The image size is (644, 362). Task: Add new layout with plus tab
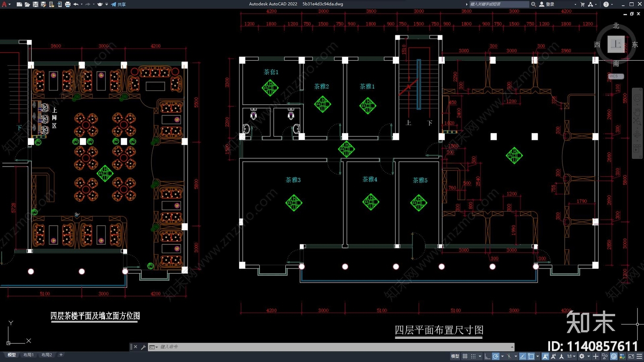[x=61, y=355]
